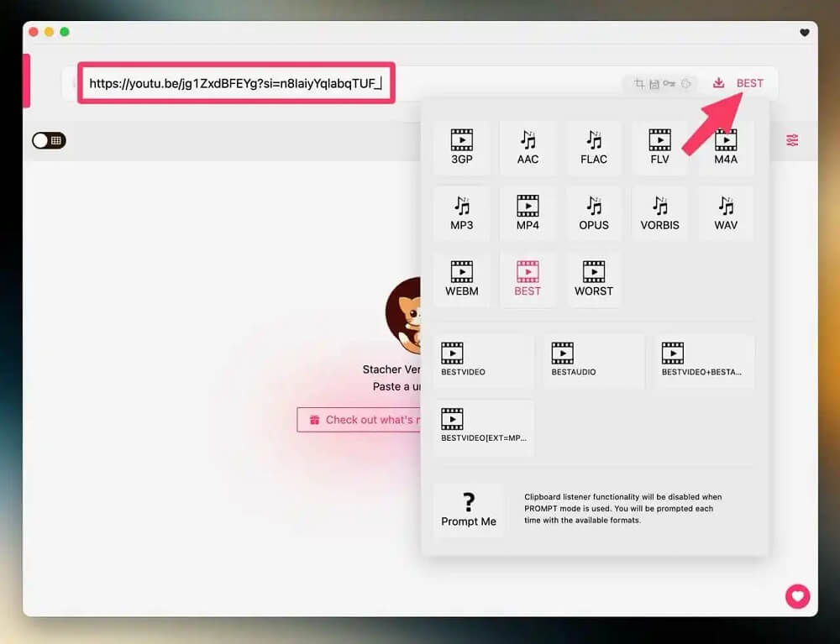Pick the WAV audio format tile
Screen dimensions: 840x644
point(726,213)
